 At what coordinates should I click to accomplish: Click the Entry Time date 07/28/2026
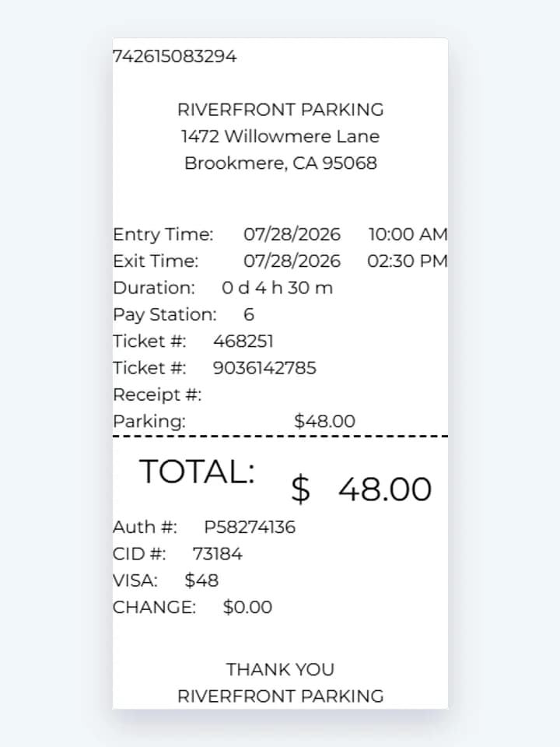292,234
